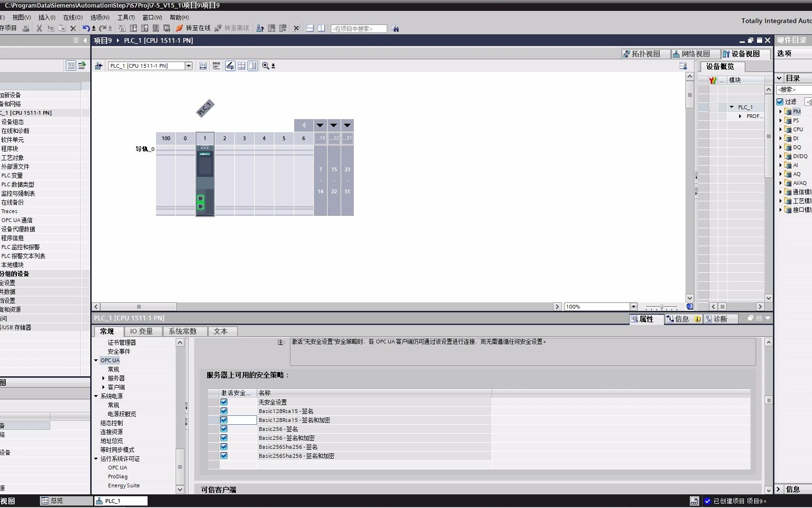Click go-to-network-view icon beside device selector
The height and width of the screenshot is (508, 812).
click(x=99, y=66)
